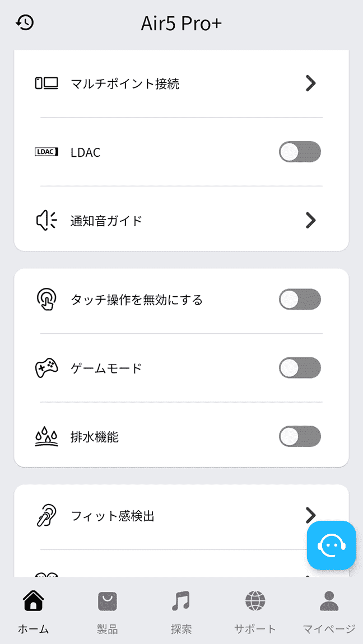Click the multipoint connection devices icon
Image resolution: width=363 pixels, height=644 pixels.
(47, 83)
